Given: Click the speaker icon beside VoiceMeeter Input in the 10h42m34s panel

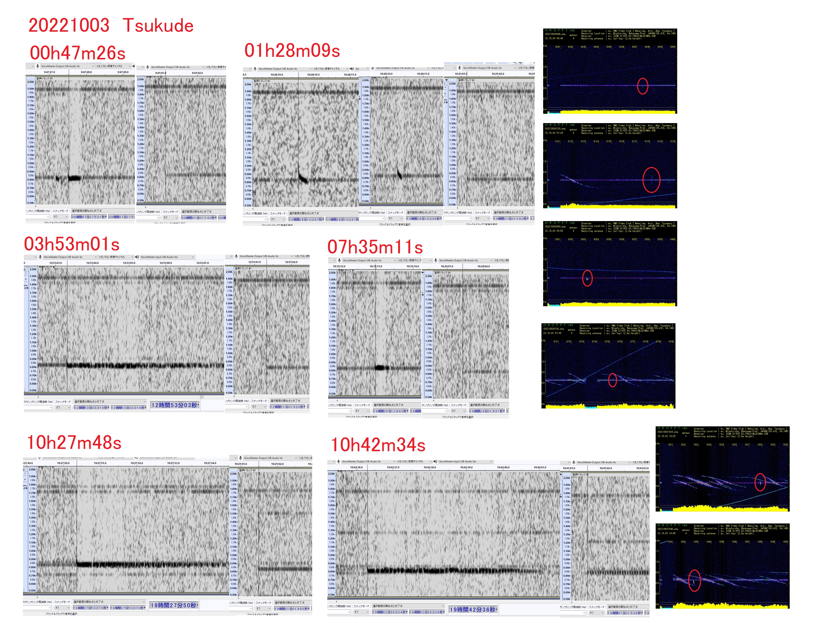Looking at the screenshot, I should pos(435,462).
